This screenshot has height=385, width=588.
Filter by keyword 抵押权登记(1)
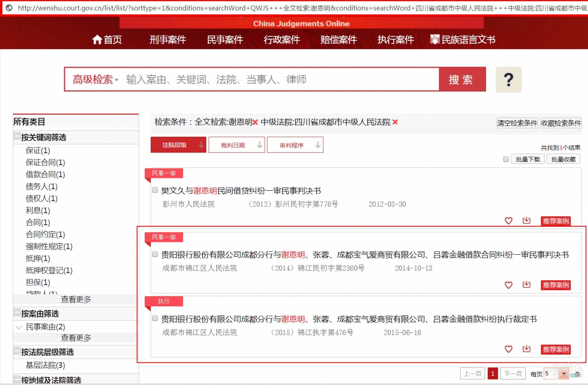pos(49,271)
